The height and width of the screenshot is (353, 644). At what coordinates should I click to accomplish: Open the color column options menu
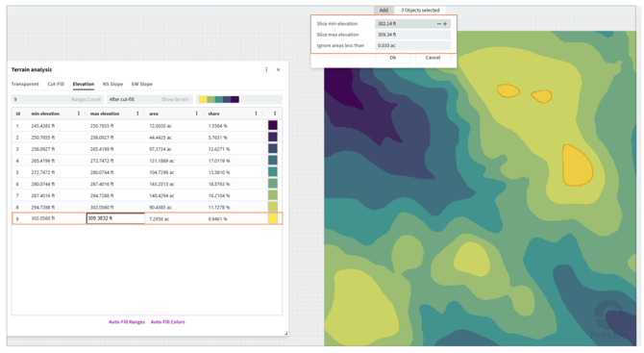275,113
